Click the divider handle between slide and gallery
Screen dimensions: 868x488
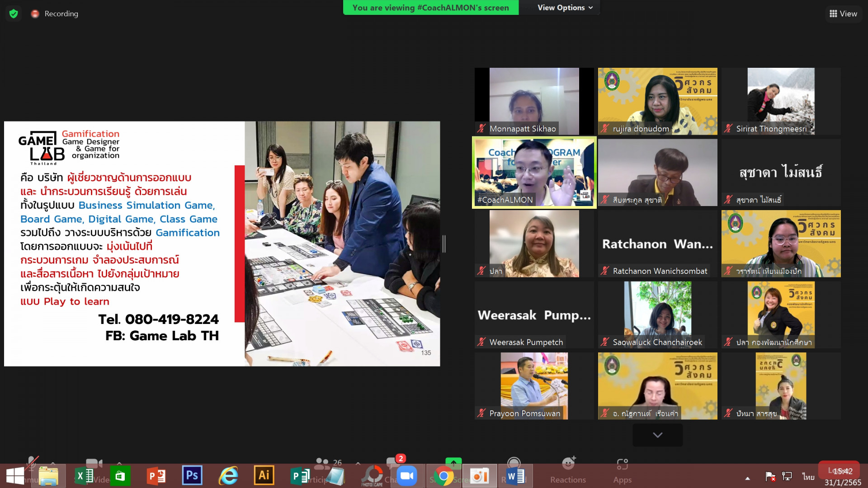[444, 244]
